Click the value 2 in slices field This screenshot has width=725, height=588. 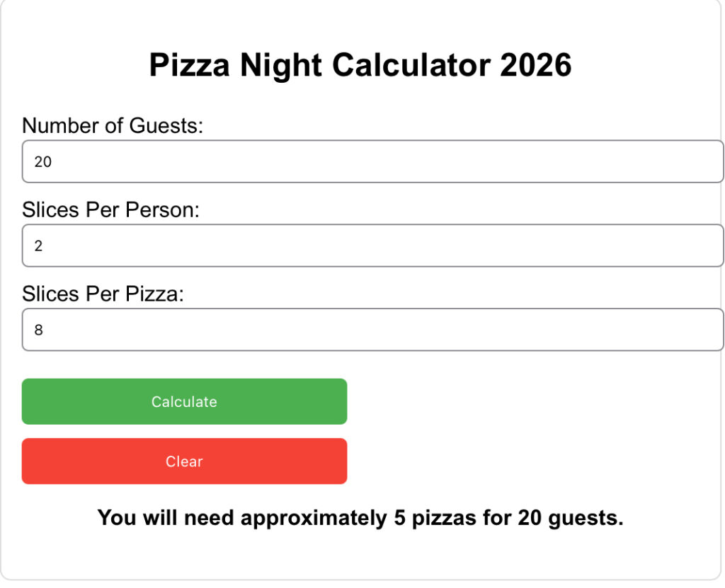pyautogui.click(x=39, y=245)
